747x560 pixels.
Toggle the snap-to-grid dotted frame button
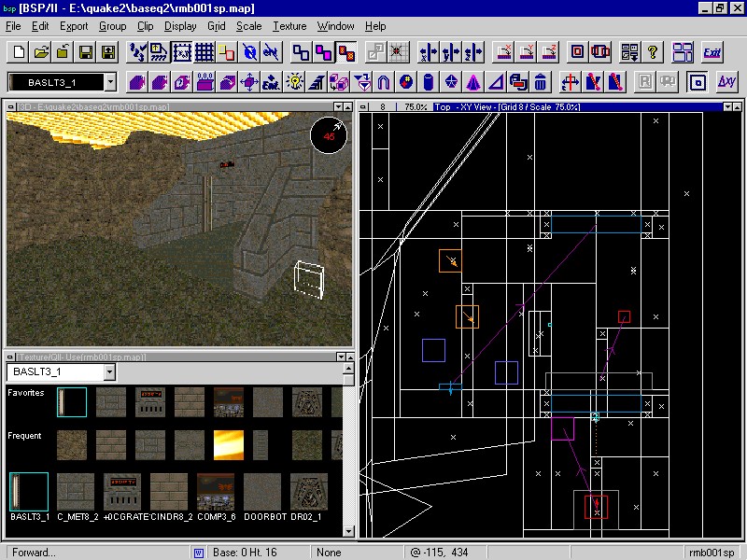coord(182,52)
